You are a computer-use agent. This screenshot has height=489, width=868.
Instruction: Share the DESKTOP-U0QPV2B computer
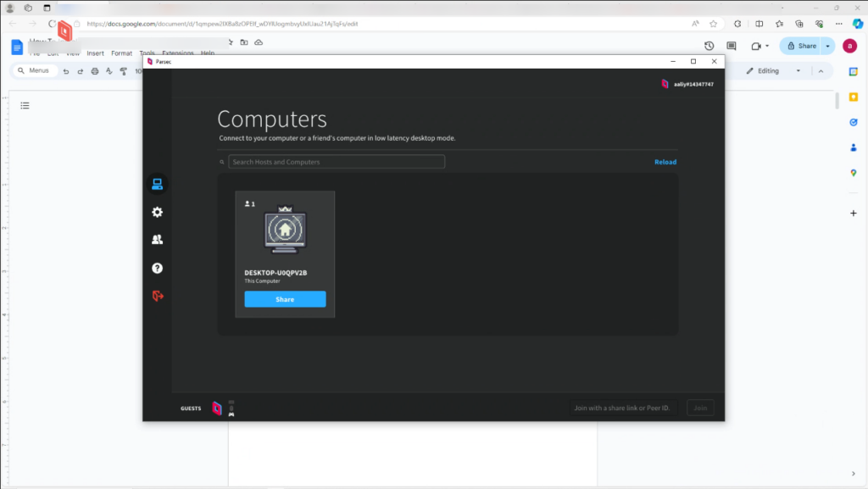pyautogui.click(x=285, y=298)
